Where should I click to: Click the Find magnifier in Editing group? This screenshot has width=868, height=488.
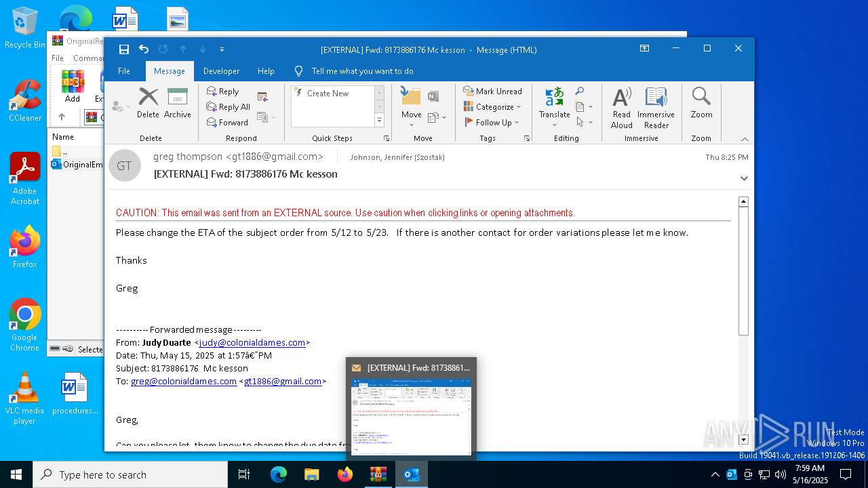tap(580, 91)
